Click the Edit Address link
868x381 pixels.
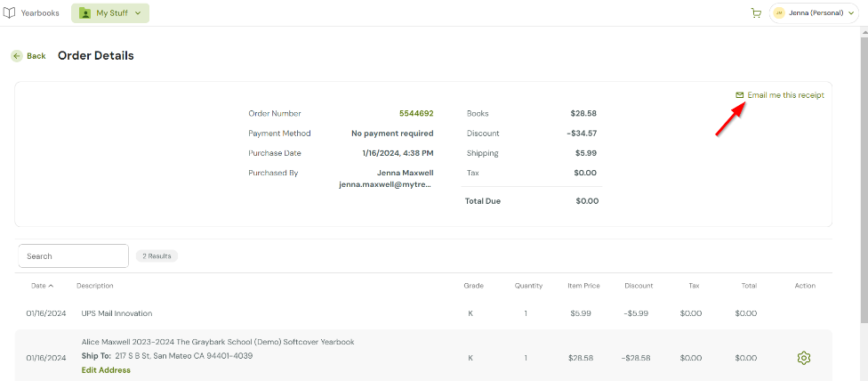point(106,370)
